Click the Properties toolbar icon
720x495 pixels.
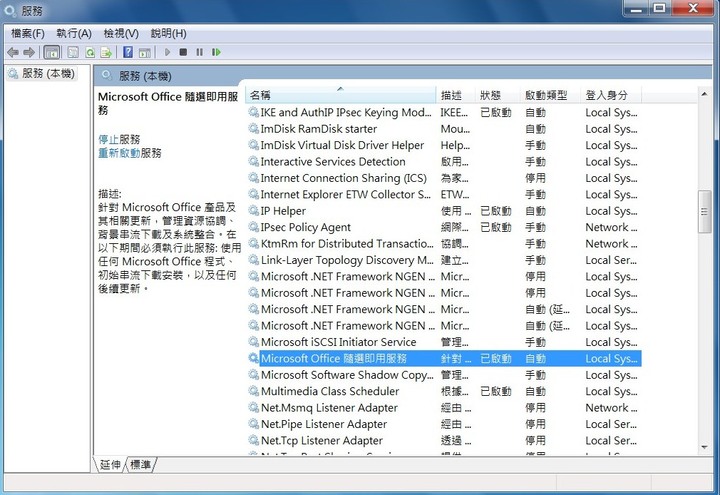(73, 52)
